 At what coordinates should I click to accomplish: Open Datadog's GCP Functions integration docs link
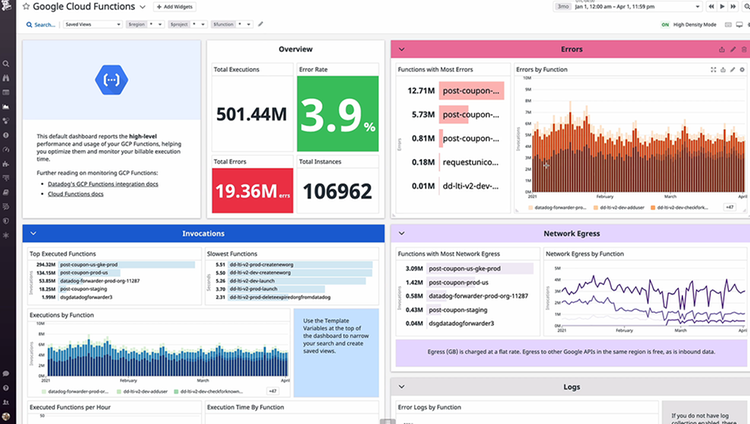tap(103, 184)
